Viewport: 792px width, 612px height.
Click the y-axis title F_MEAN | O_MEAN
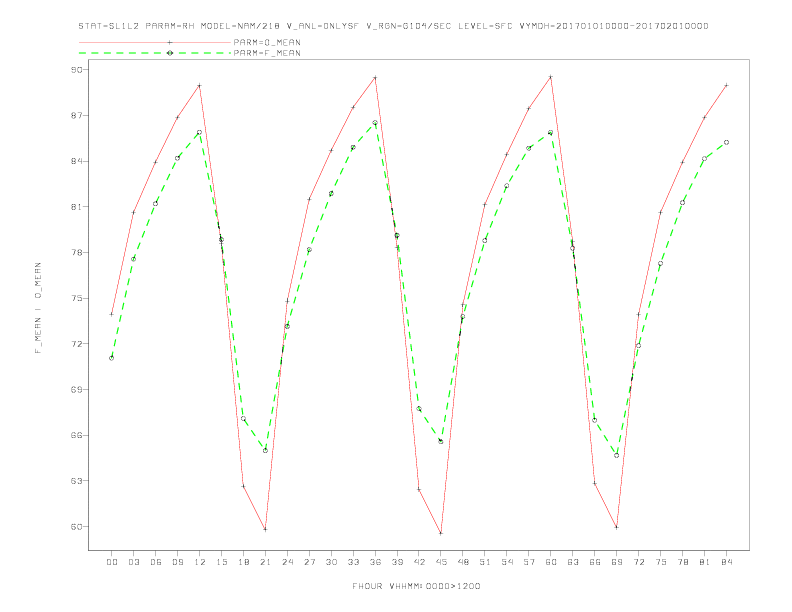[38, 308]
